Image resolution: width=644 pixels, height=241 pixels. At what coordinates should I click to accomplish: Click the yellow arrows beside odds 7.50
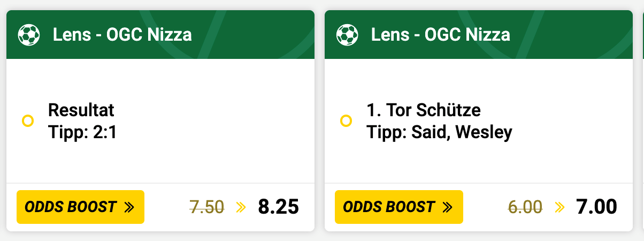click(241, 207)
